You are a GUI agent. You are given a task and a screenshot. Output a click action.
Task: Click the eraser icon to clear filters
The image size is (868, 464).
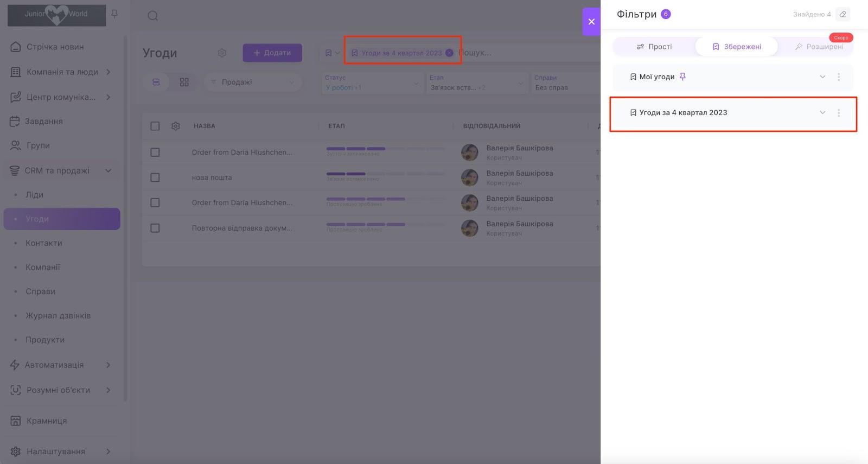coord(843,14)
